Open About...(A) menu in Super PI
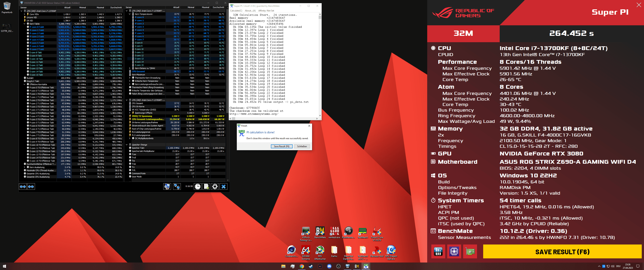Screen dimensions: 644x270 tap(250, 10)
